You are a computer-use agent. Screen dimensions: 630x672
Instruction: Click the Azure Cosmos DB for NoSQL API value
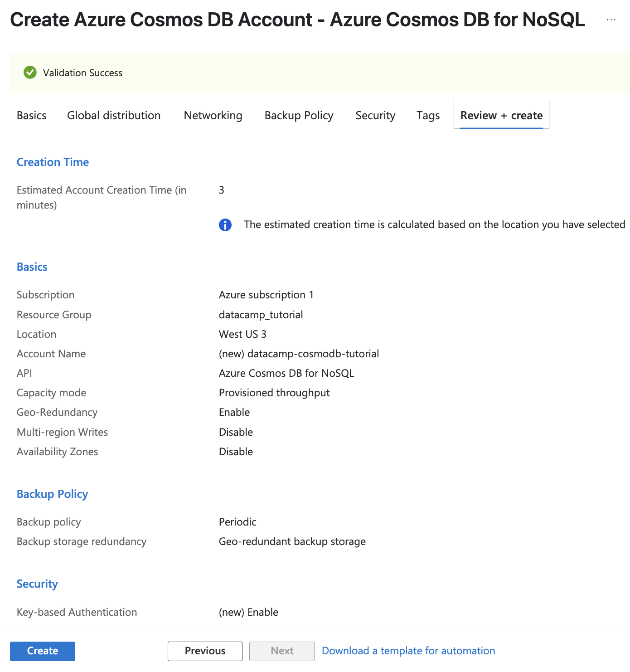point(286,374)
